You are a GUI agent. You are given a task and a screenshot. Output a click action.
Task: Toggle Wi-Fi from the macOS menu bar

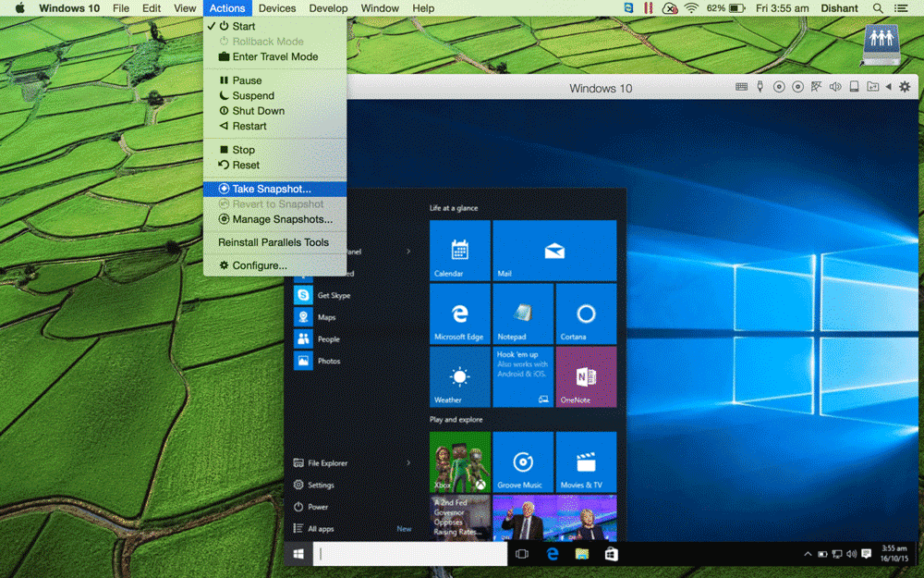point(691,8)
